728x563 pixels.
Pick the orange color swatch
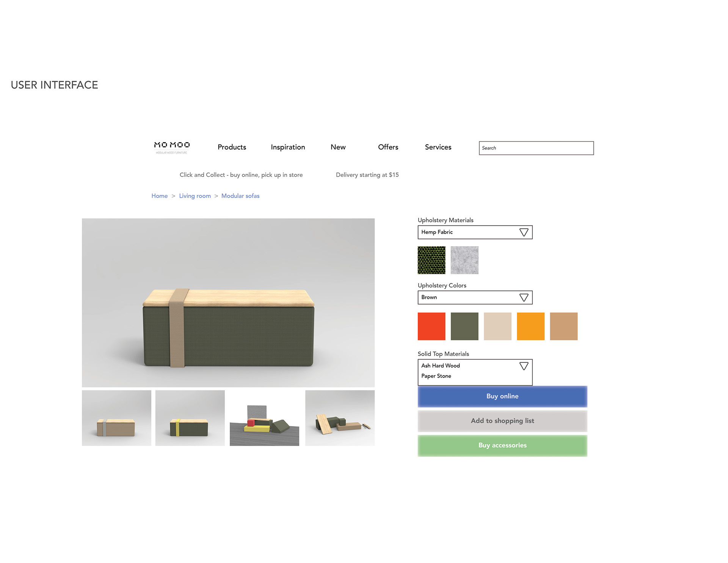pyautogui.click(x=530, y=326)
